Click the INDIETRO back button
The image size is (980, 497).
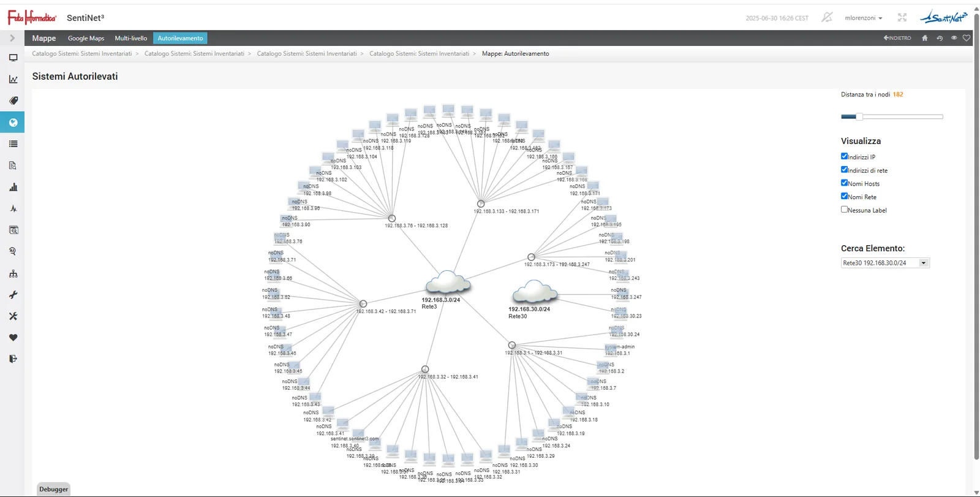tap(897, 38)
